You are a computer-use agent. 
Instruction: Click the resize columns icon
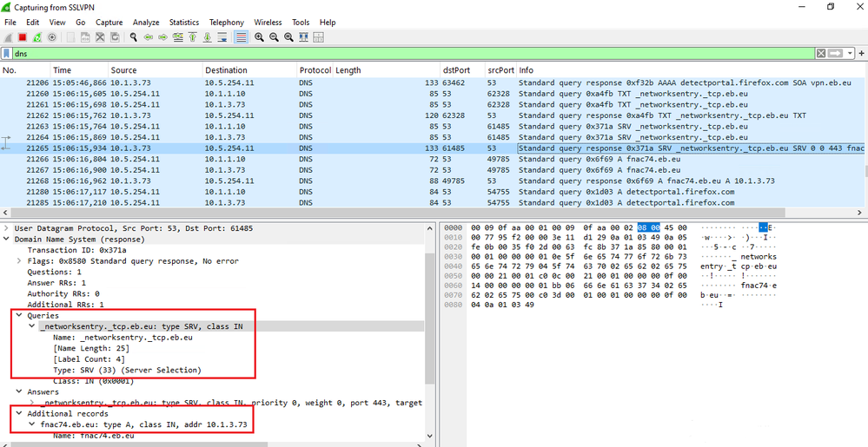tap(303, 37)
